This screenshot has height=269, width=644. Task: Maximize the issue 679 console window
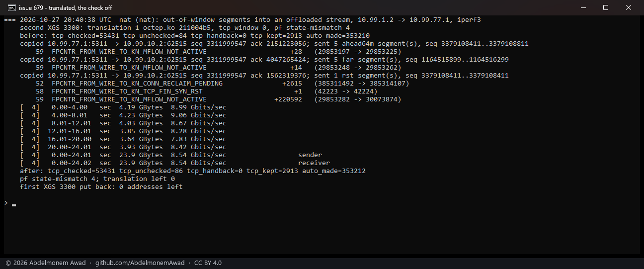click(x=606, y=7)
